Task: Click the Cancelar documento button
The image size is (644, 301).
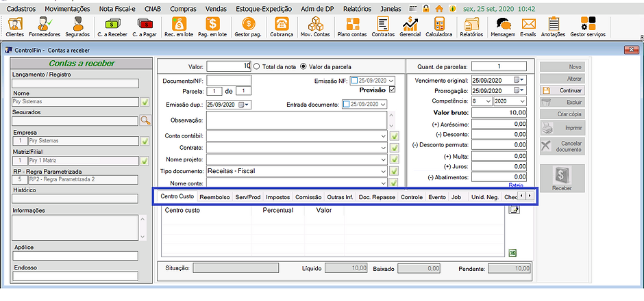Action: (x=562, y=146)
